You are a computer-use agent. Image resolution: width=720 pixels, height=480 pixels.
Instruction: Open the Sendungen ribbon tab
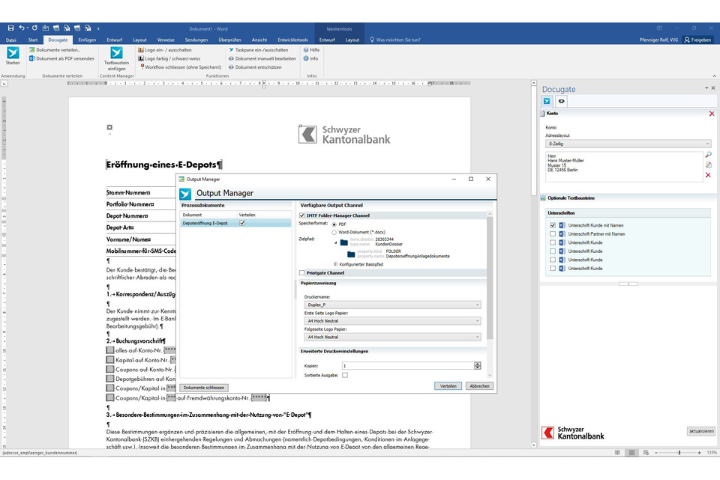[x=196, y=40]
